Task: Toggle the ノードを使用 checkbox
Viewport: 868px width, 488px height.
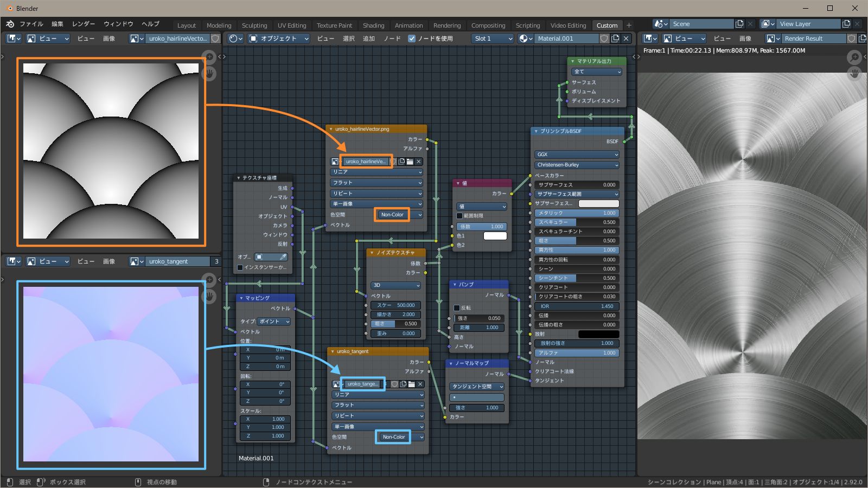Action: tap(412, 38)
